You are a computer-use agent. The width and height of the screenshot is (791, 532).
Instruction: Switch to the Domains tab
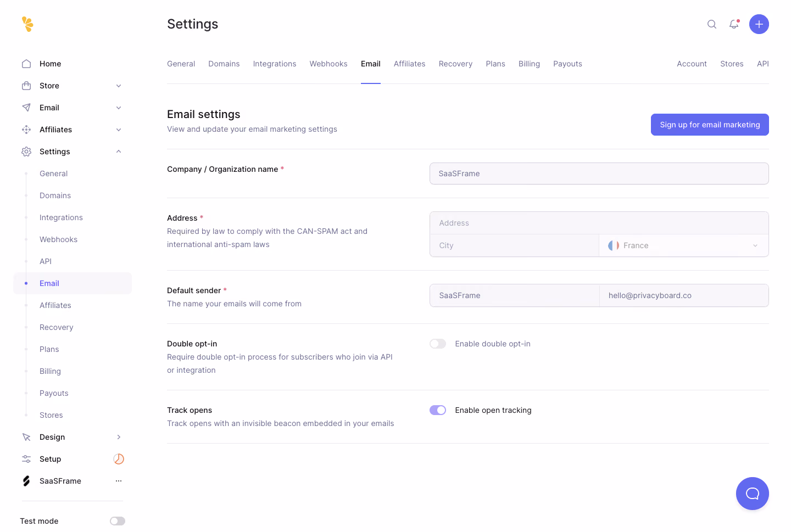coord(224,64)
